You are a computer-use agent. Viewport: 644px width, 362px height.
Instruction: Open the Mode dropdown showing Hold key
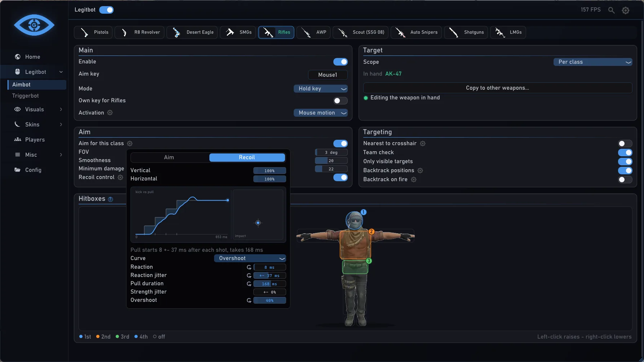click(x=321, y=89)
